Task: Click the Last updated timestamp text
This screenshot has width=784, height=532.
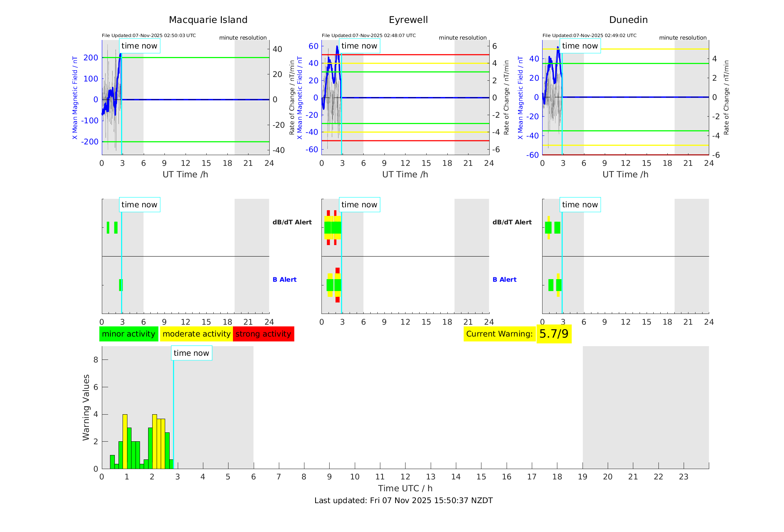Action: click(x=403, y=501)
